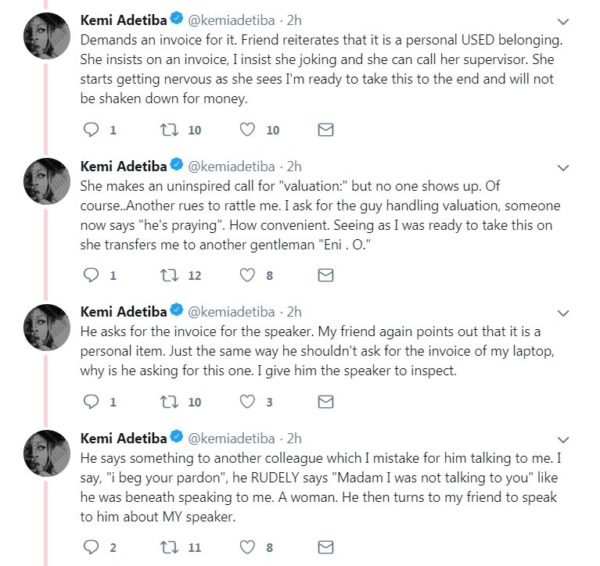The width and height of the screenshot is (600, 566).
Task: Open @kemiadetiba handle on the first tweet
Action: (231, 20)
